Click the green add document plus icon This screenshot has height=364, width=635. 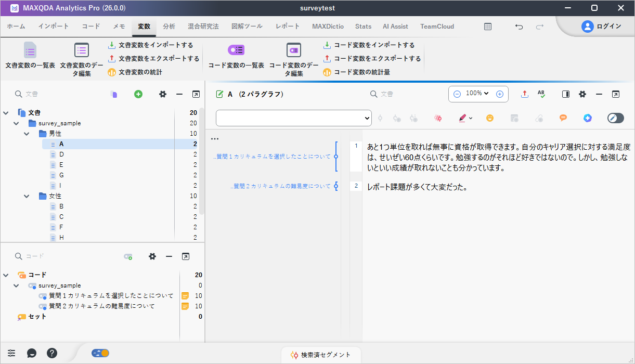coord(138,94)
